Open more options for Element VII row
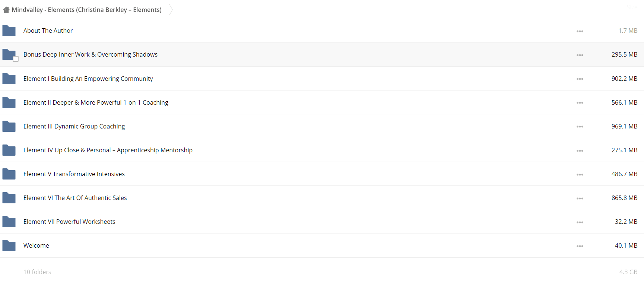The height and width of the screenshot is (289, 644). 580,222
